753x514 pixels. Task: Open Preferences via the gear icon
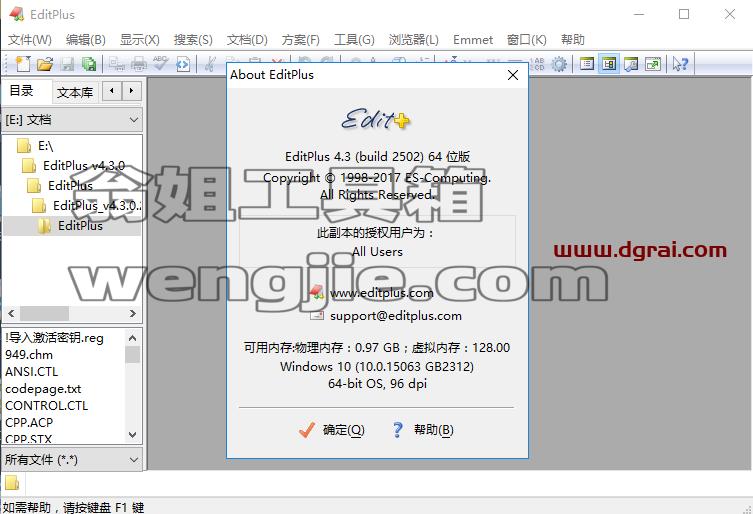coord(559,64)
